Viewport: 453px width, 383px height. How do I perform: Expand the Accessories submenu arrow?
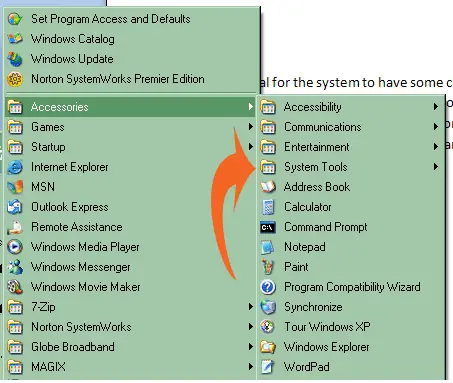251,107
